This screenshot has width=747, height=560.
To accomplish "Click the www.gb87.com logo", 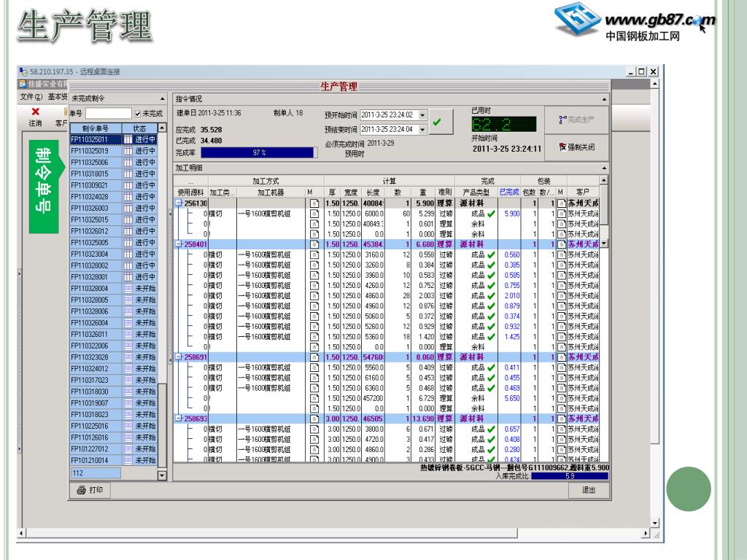I will pos(635,22).
